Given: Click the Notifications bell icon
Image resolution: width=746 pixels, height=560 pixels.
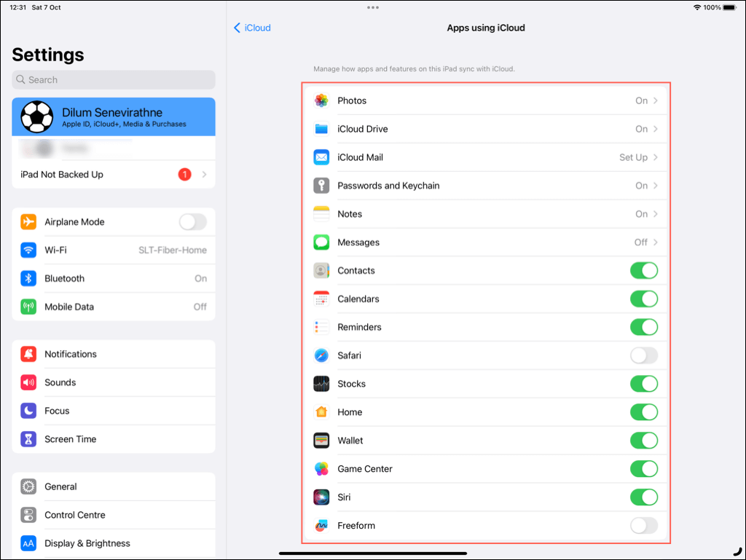Looking at the screenshot, I should 28,354.
